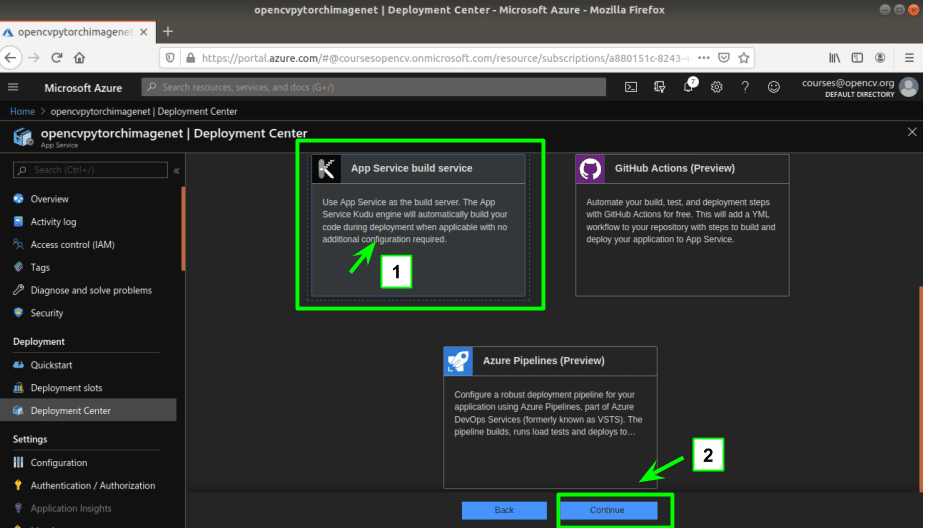Click the content pane vertical scrollbar
Viewport: 928px width, 528px height.
[920, 388]
